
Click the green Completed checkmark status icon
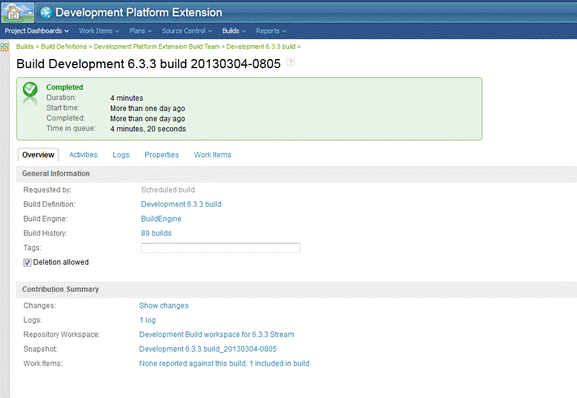pos(30,90)
